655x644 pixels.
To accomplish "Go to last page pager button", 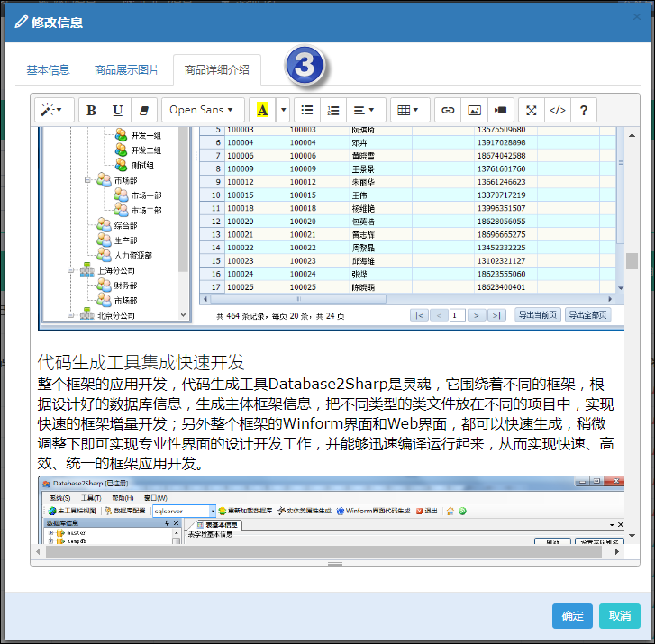I will coord(496,315).
